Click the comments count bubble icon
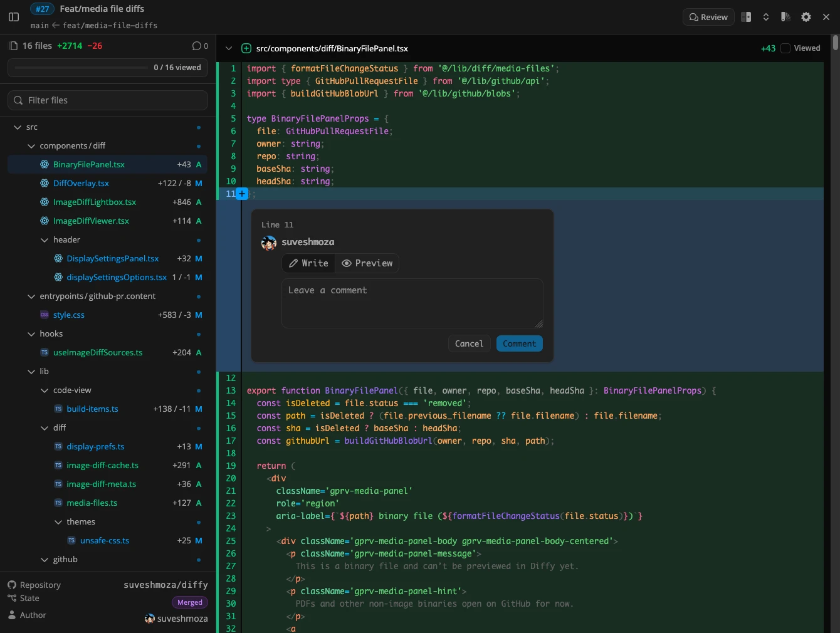Viewport: 840px width, 633px height. 197,46
